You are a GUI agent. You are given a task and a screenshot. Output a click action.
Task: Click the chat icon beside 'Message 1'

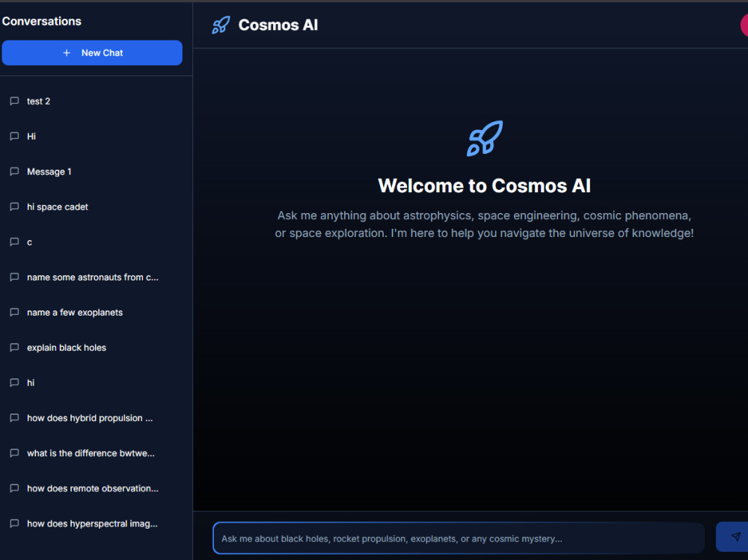tap(14, 172)
